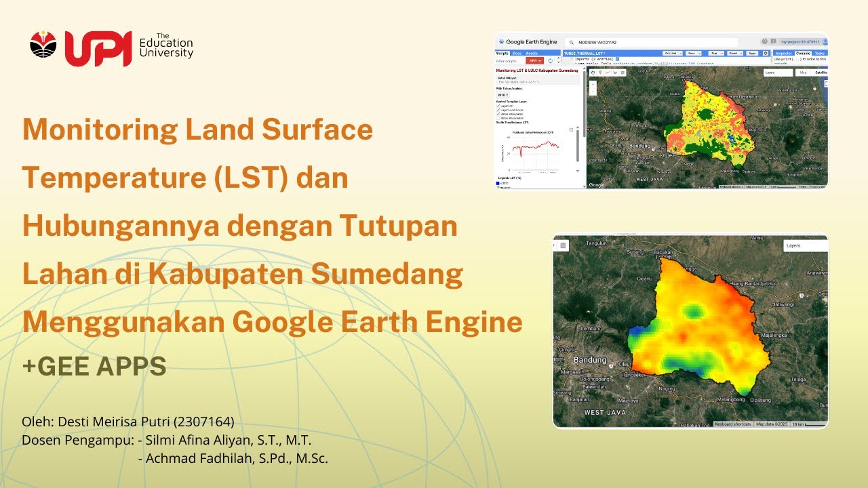Open Keyboard shortcuts on the lower map
Viewport: 868px width, 488px height.
[x=733, y=424]
